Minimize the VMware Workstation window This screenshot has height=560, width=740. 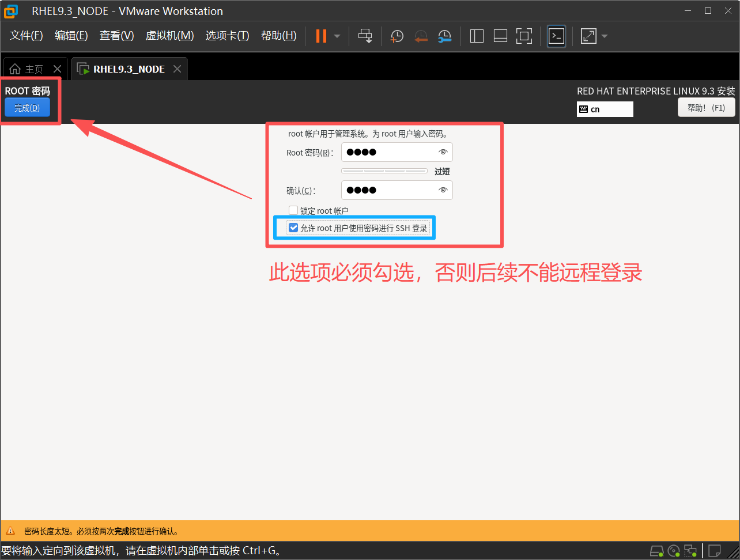coord(687,11)
